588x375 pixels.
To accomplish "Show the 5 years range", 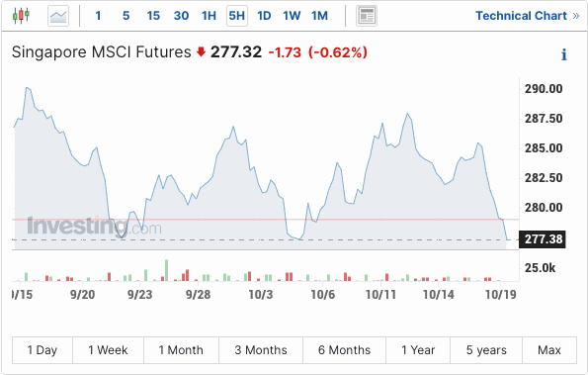I will pyautogui.click(x=486, y=350).
